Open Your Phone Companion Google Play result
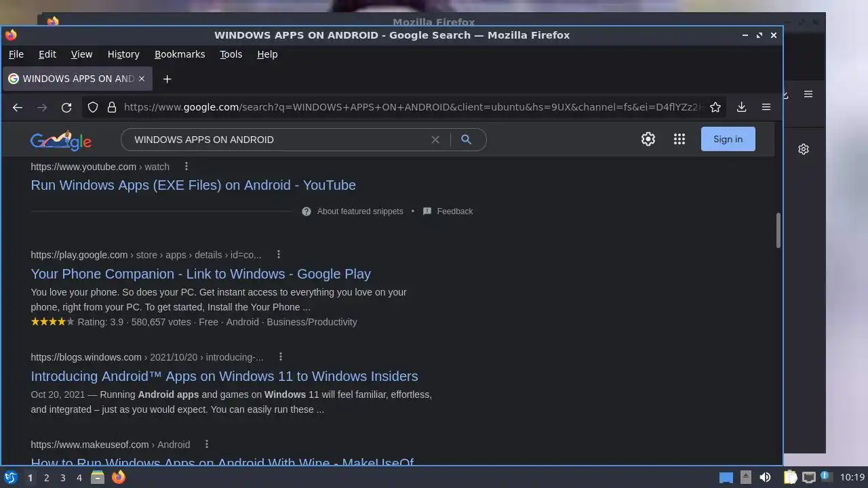This screenshot has height=488, width=868. [x=201, y=274]
